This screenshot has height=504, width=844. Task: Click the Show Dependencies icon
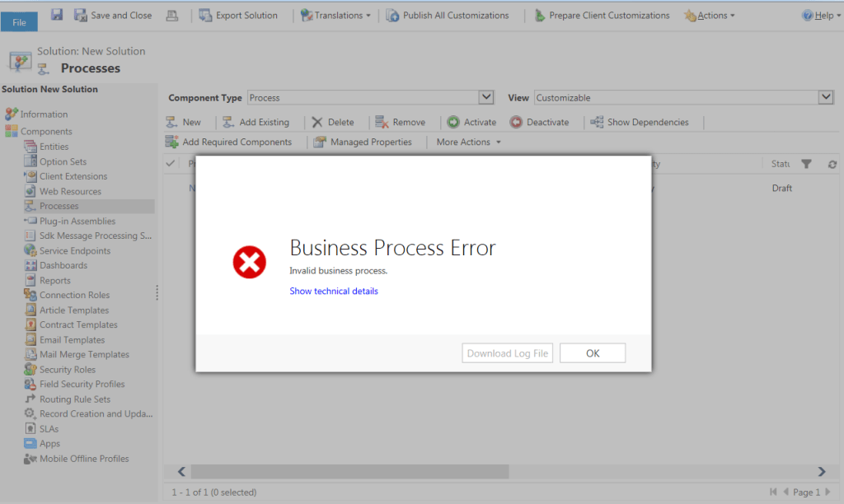pyautogui.click(x=597, y=122)
